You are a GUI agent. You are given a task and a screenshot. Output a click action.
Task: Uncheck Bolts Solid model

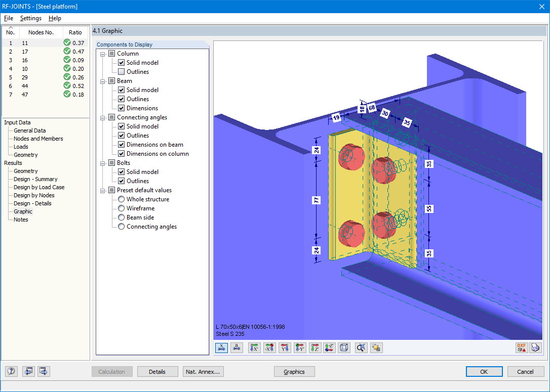[x=122, y=172]
